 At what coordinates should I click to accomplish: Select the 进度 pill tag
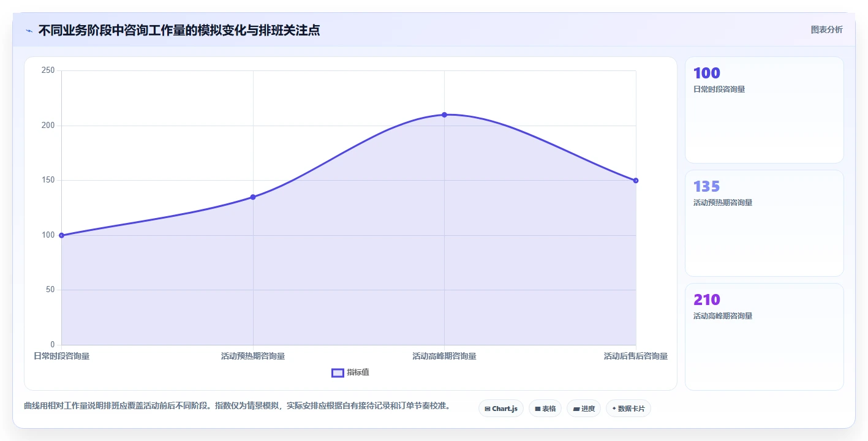pyautogui.click(x=584, y=409)
